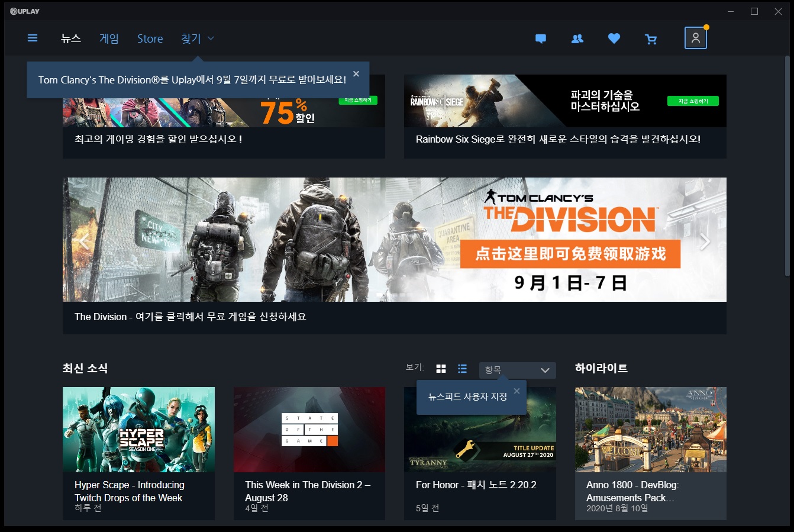Show next carousel slide arrow
This screenshot has height=532, width=794.
(x=705, y=240)
